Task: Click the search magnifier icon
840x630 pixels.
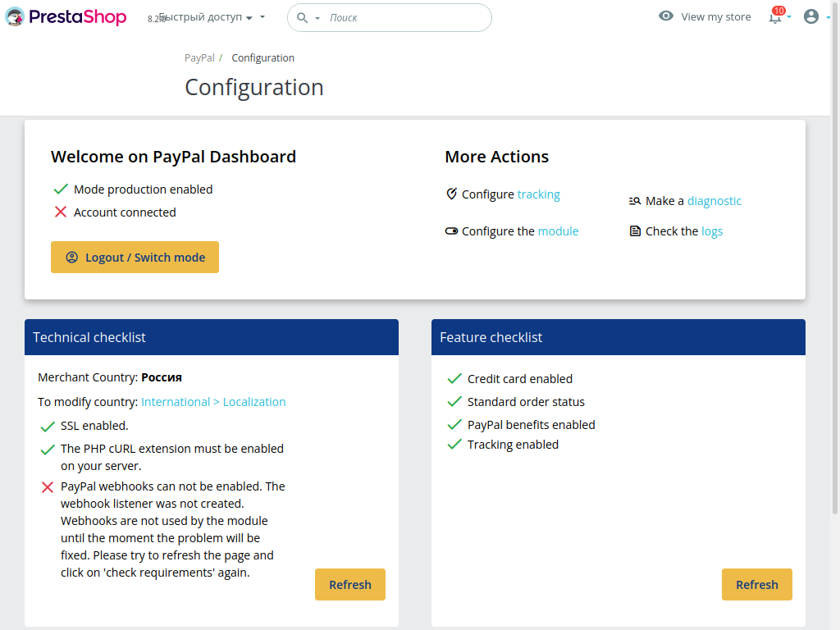Action: [302, 17]
